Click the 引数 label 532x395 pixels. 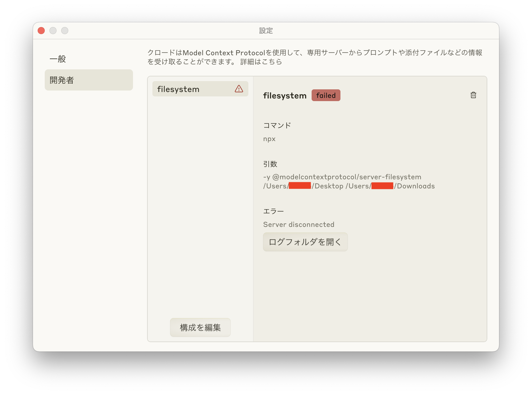270,164
